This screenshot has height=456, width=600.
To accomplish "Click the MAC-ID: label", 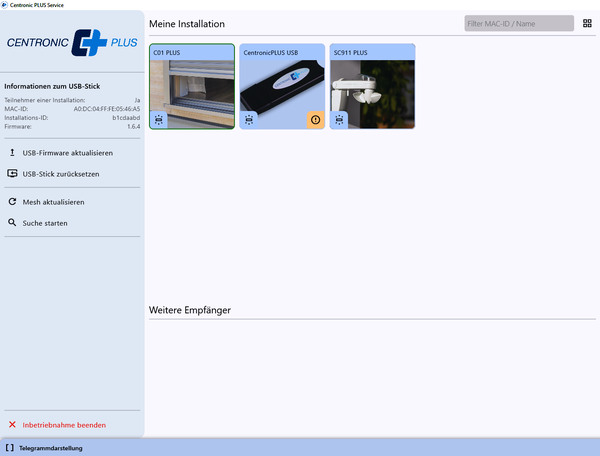I will pyautogui.click(x=16, y=109).
